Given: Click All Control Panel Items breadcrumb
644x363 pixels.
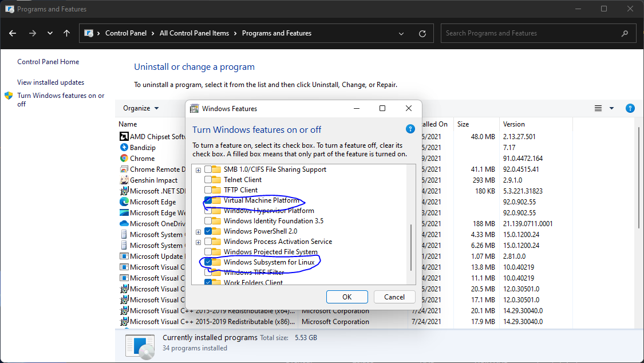Looking at the screenshot, I should [194, 33].
